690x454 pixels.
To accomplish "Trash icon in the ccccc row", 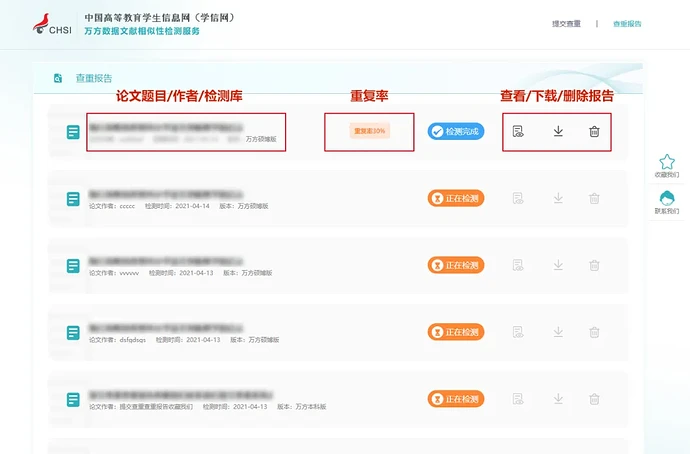I will click(x=594, y=198).
